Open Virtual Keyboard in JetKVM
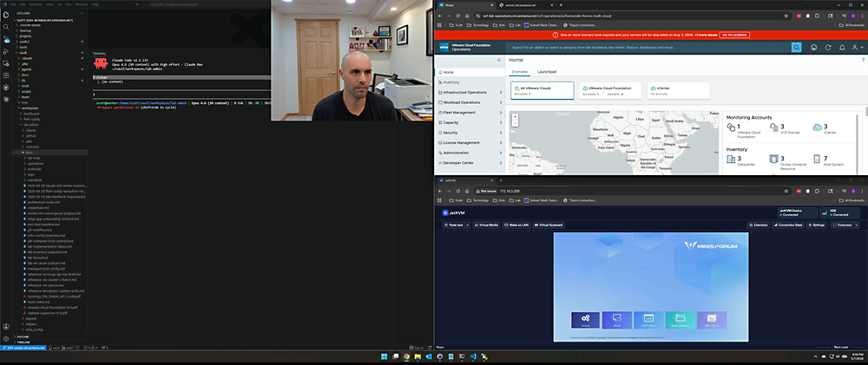 [549, 225]
